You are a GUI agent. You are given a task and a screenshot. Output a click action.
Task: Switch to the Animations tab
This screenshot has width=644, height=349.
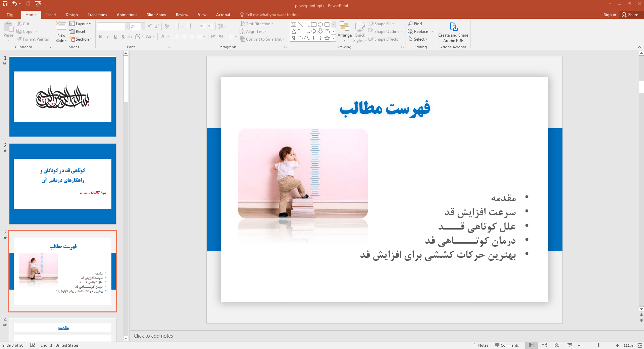click(127, 15)
